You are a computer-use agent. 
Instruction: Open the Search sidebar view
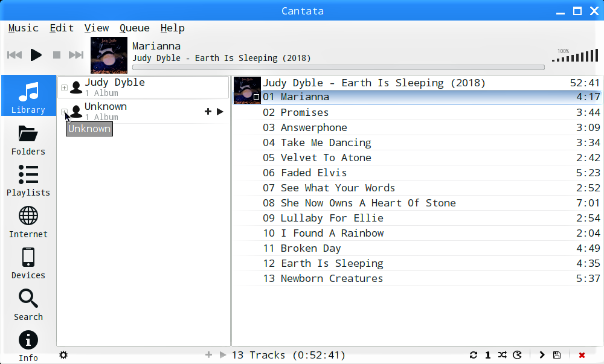tap(28, 305)
